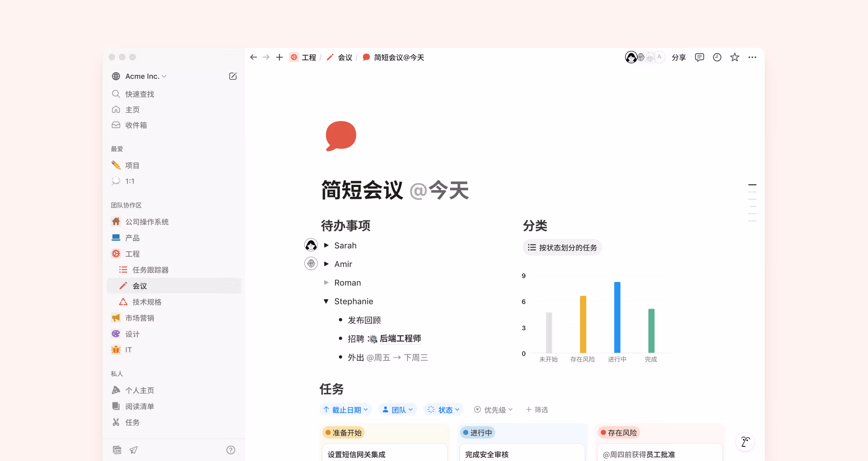Image resolution: width=868 pixels, height=461 pixels.
Task: Open the 截止日期 sort dropdown
Action: [x=346, y=410]
